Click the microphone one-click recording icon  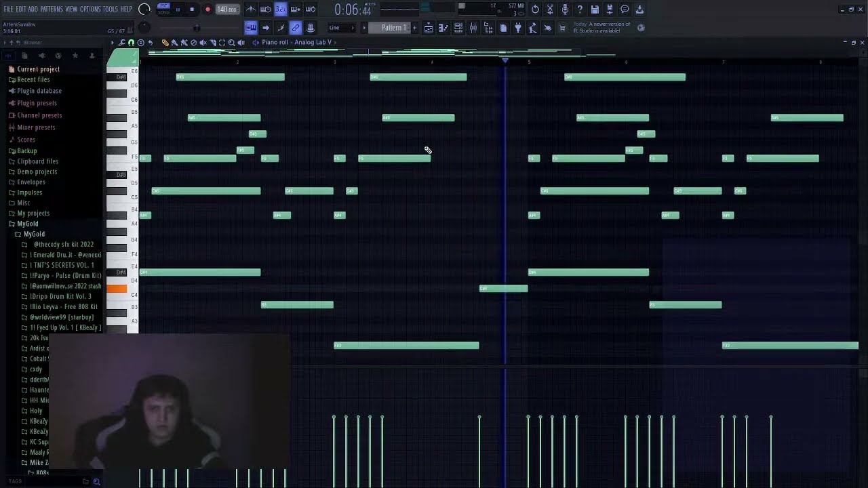(x=565, y=9)
